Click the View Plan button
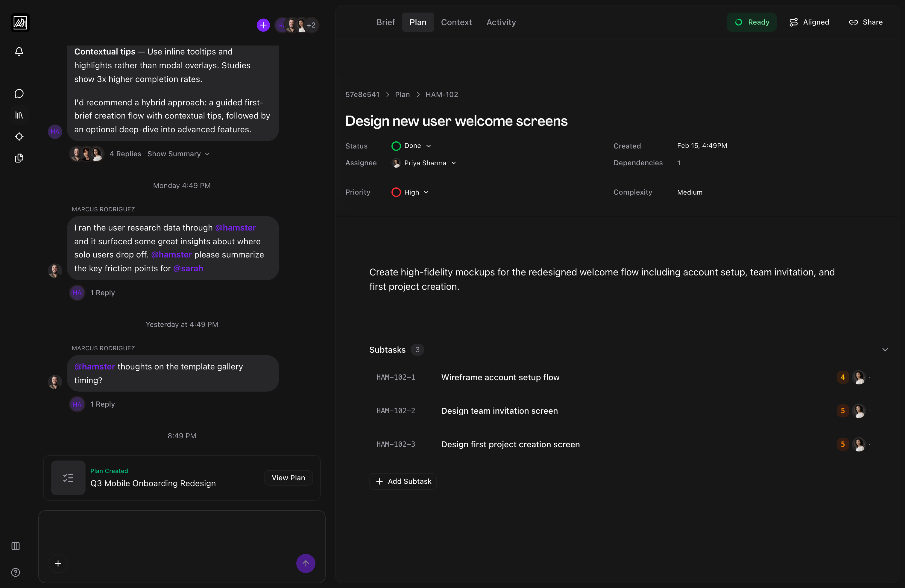Image resolution: width=905 pixels, height=588 pixels. pyautogui.click(x=288, y=478)
